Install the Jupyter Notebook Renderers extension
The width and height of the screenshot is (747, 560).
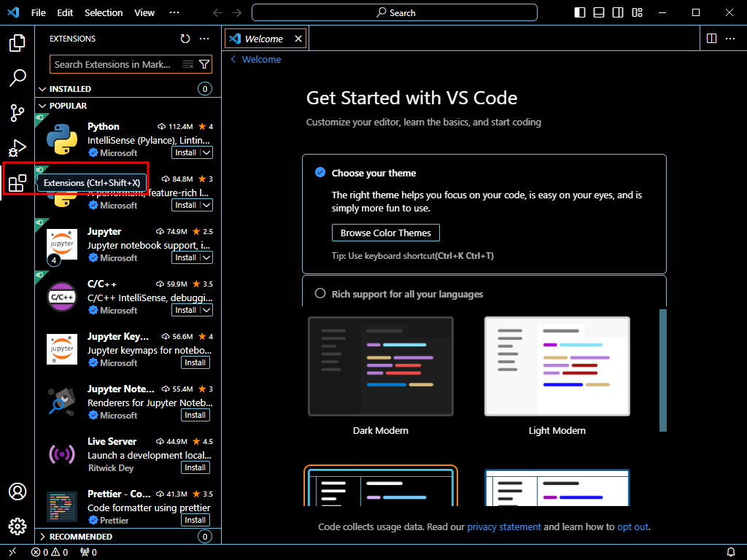(x=196, y=415)
